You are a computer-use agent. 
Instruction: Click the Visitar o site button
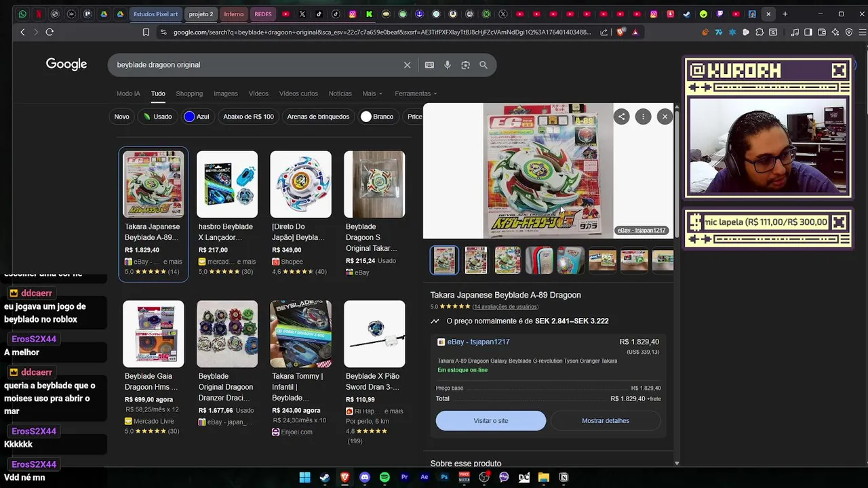coord(491,421)
